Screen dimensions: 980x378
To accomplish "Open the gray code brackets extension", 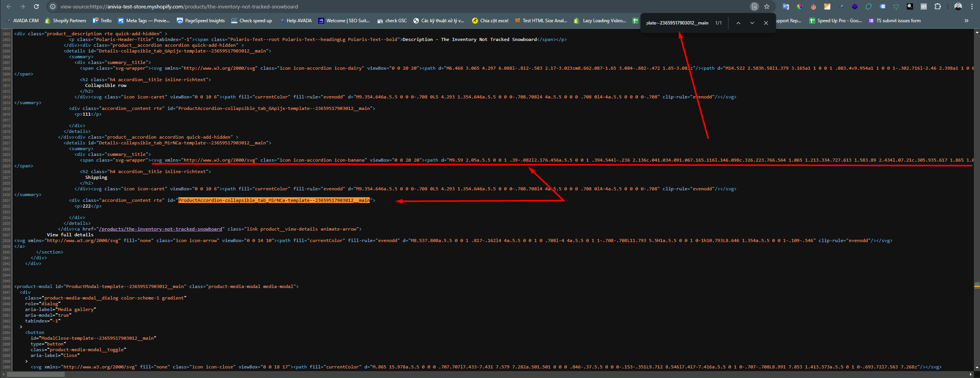I will click(924, 7).
